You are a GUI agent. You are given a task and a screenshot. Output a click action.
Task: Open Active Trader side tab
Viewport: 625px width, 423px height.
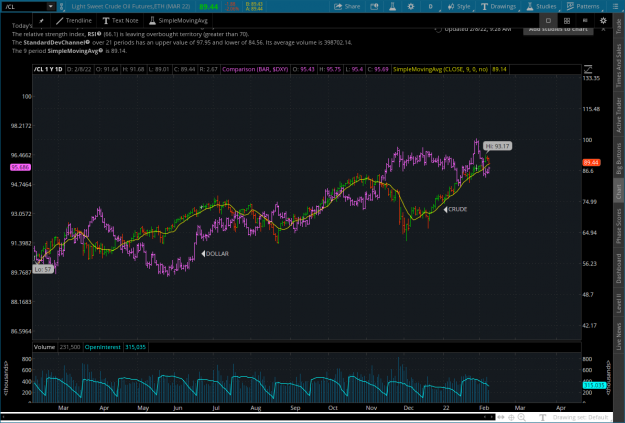pyautogui.click(x=619, y=115)
